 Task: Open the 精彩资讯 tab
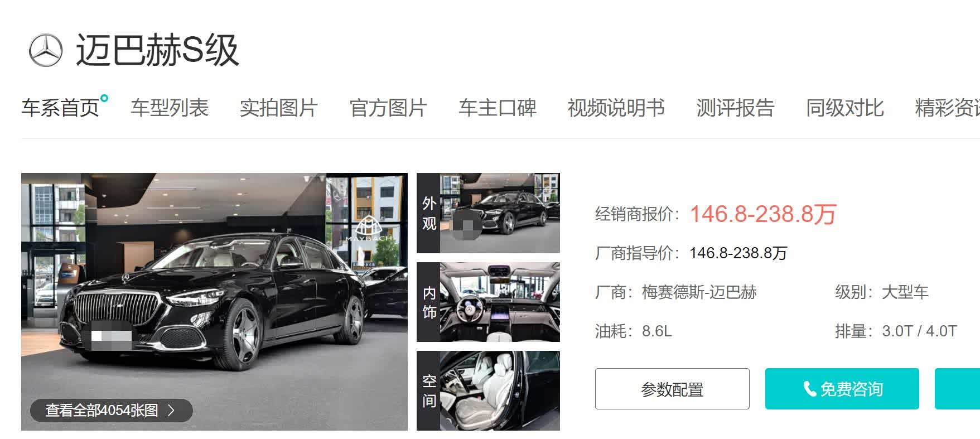click(948, 108)
